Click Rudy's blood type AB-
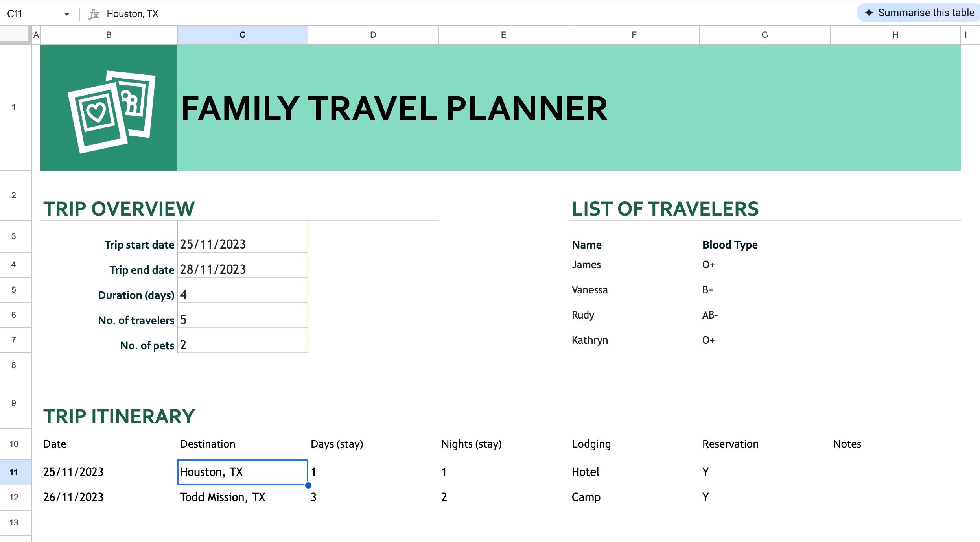Image resolution: width=980 pixels, height=542 pixels. point(710,315)
